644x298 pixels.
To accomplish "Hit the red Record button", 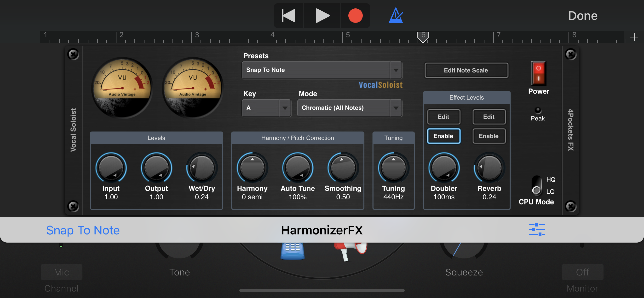I will point(355,16).
